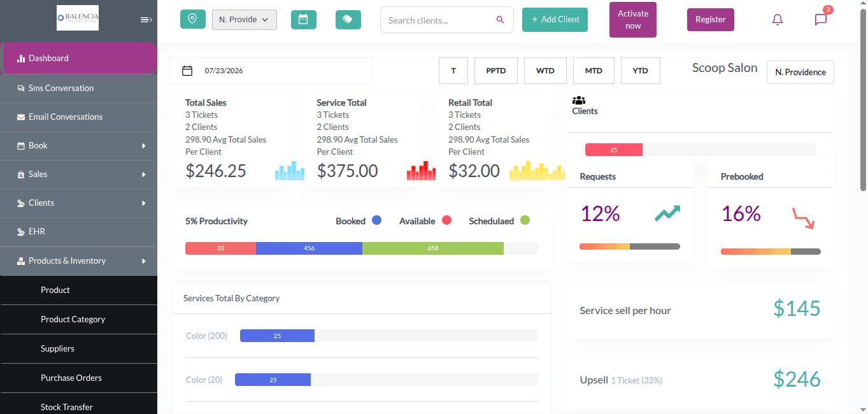Click the 07/23/2026 date field
This screenshot has width=868, height=414.
(271, 71)
